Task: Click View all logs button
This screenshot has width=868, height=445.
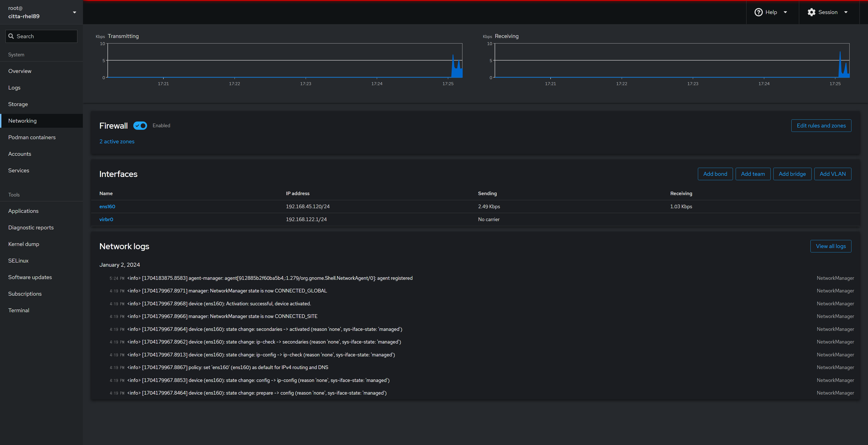Action: click(x=831, y=246)
